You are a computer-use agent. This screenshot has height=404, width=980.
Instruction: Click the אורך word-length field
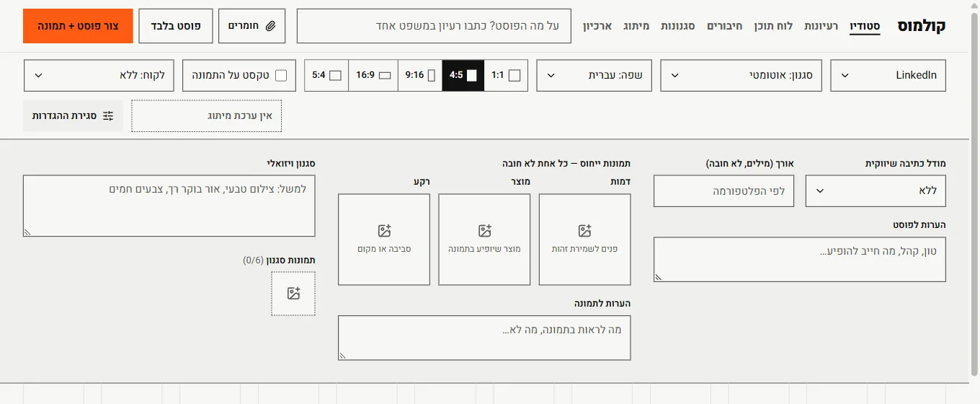[723, 190]
